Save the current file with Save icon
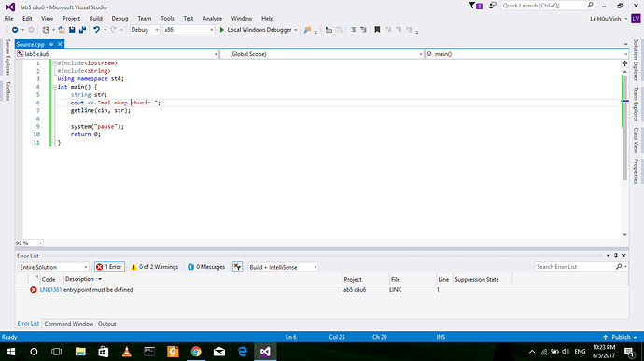Image resolution: width=644 pixels, height=361 pixels. pyautogui.click(x=72, y=30)
